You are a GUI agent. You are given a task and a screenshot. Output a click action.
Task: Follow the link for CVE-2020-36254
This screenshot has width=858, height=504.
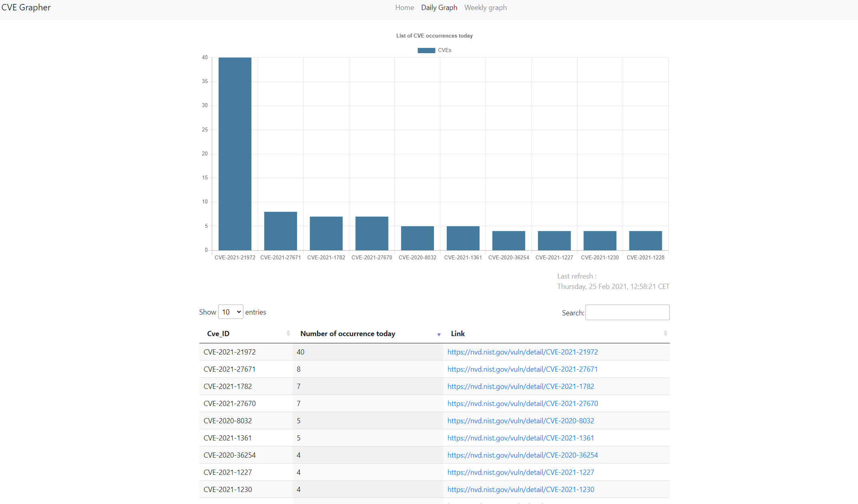pyautogui.click(x=522, y=455)
